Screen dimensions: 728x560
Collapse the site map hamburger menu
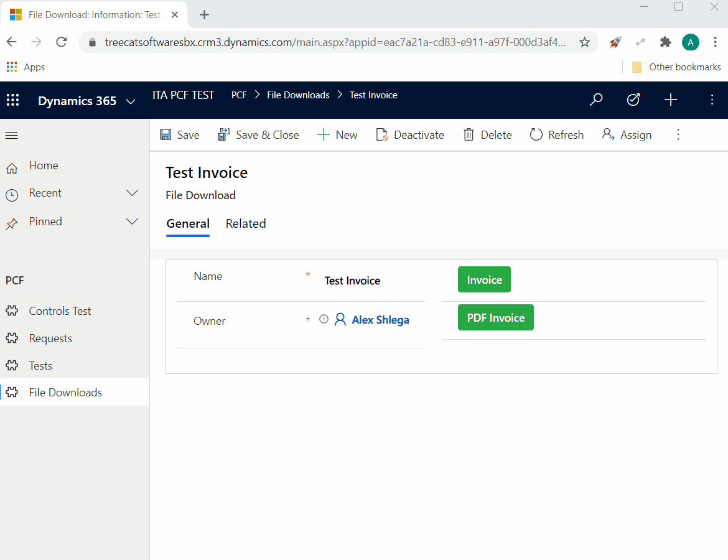pyautogui.click(x=12, y=135)
